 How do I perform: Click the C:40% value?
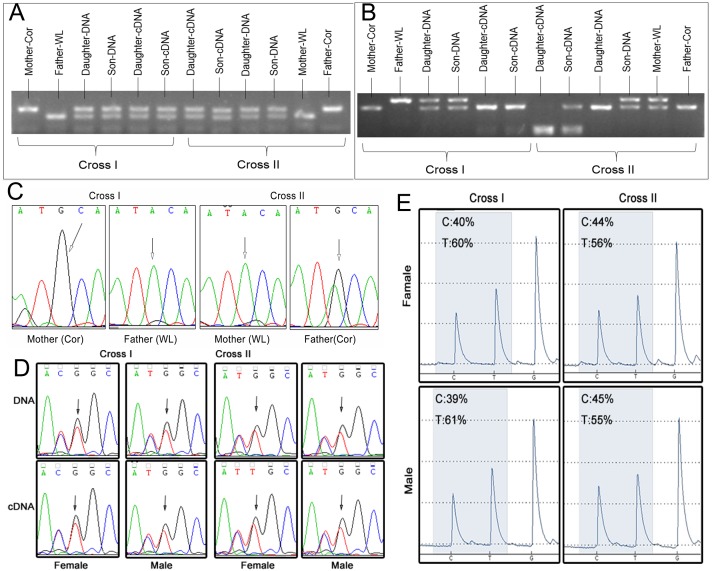458,222
